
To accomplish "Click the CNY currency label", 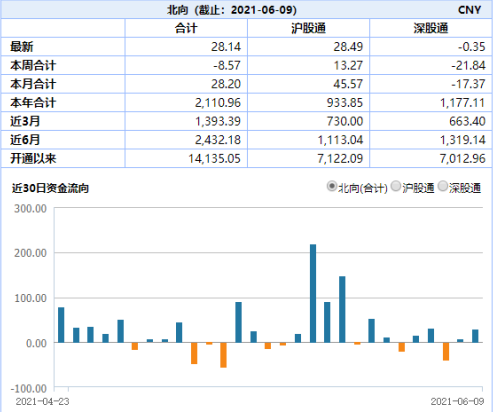I will [469, 10].
